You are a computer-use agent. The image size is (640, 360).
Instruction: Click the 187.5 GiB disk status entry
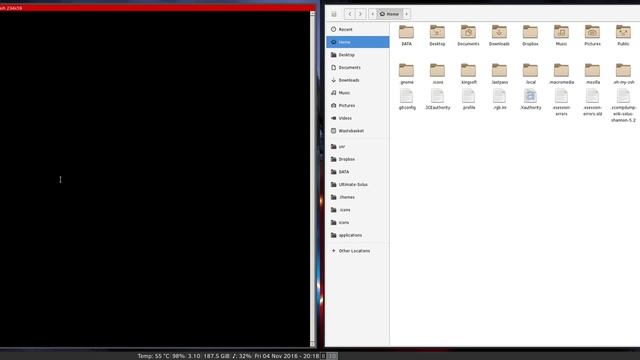[216, 356]
